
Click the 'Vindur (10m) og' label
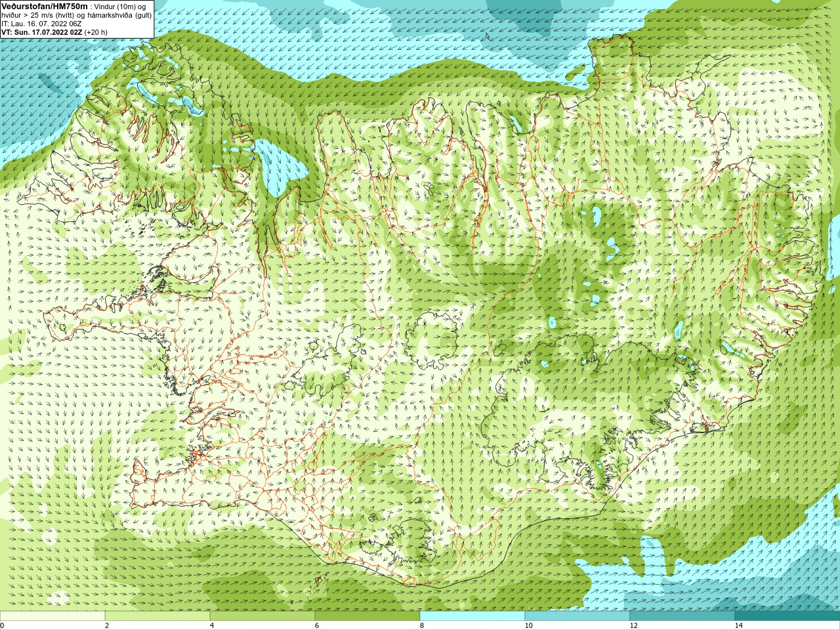point(120,7)
